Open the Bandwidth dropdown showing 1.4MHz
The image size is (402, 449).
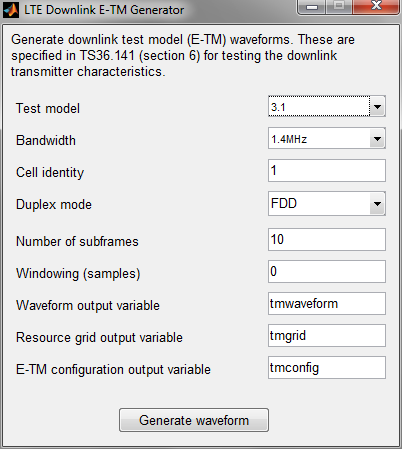(327, 138)
